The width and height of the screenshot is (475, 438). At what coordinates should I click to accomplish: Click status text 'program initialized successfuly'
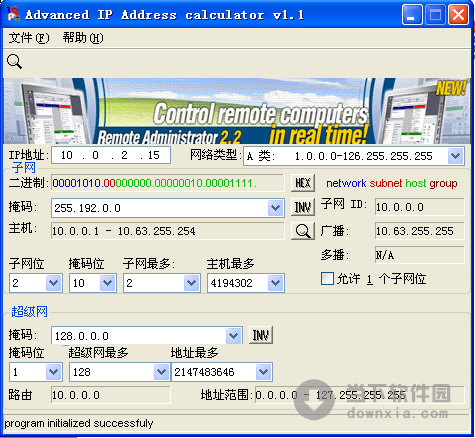click(79, 423)
